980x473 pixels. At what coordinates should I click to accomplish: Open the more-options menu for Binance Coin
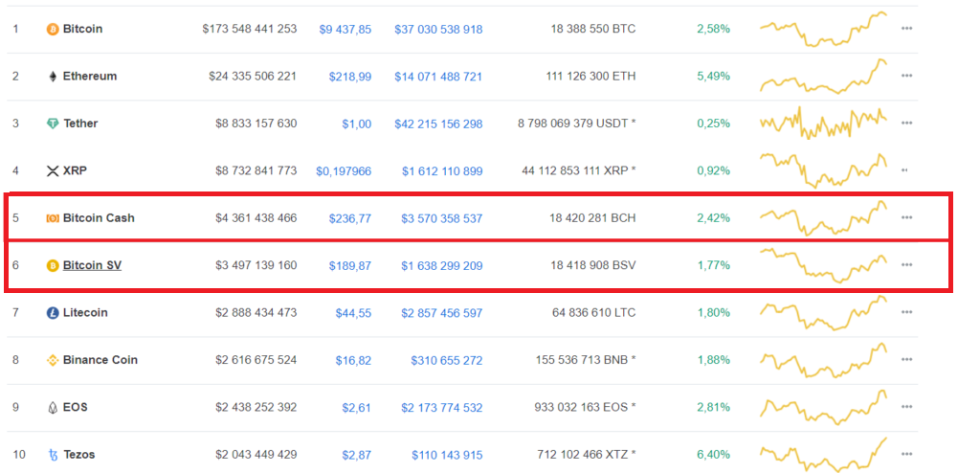(906, 360)
